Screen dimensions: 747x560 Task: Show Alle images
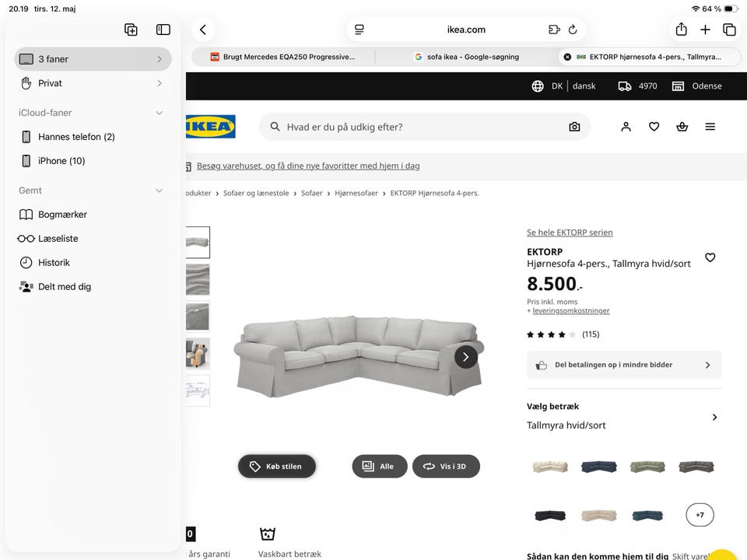380,467
